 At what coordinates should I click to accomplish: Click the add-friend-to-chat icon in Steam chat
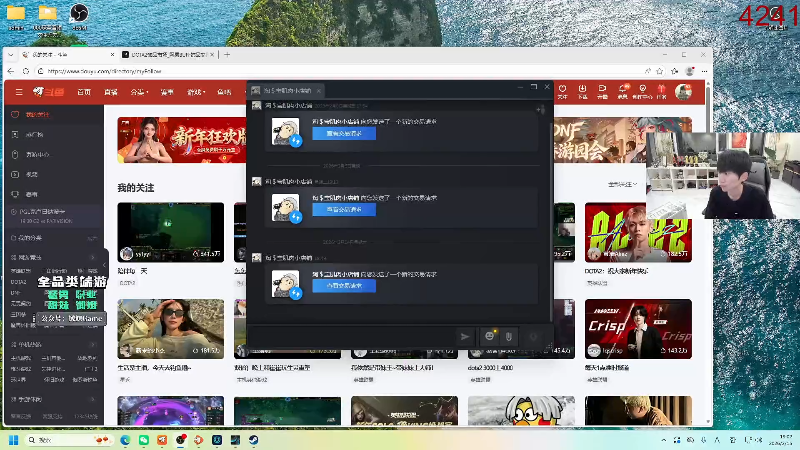[x=541, y=109]
